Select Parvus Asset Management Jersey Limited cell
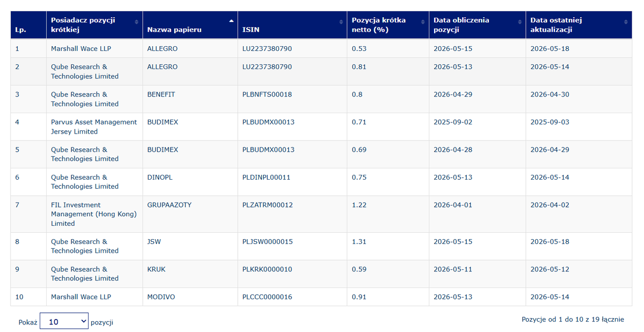The image size is (644, 332). pyautogui.click(x=94, y=127)
